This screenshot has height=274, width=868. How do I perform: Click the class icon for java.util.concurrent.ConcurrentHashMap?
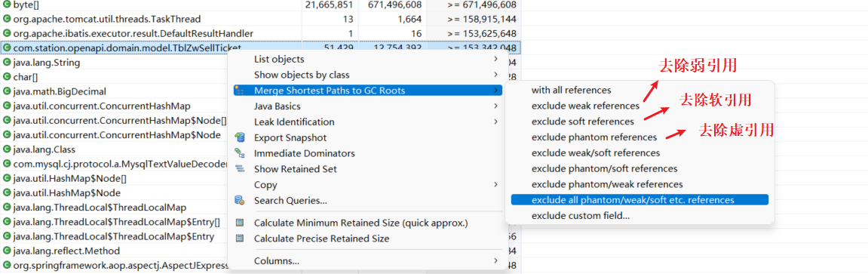7,106
